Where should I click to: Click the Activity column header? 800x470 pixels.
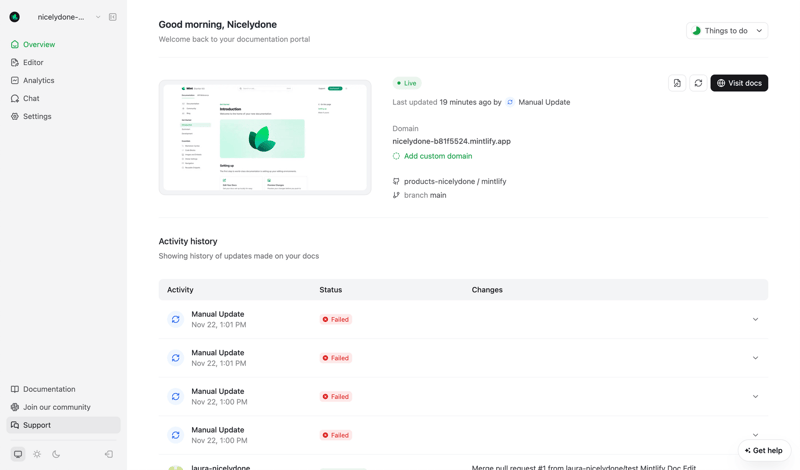[180, 289]
